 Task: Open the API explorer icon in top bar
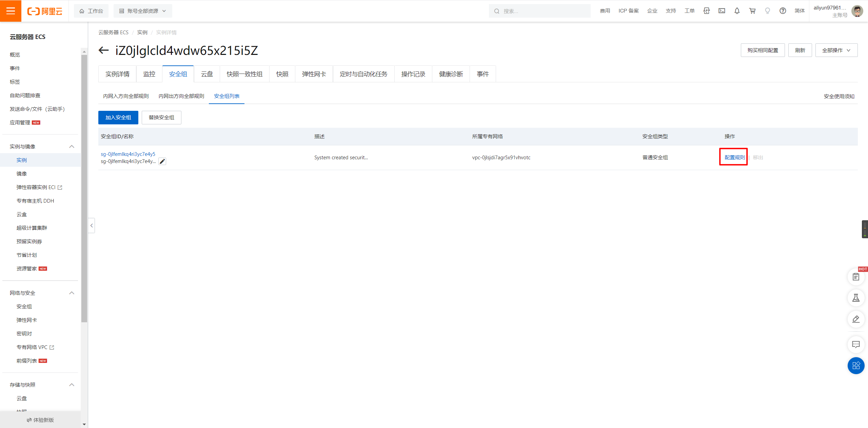[x=707, y=11]
